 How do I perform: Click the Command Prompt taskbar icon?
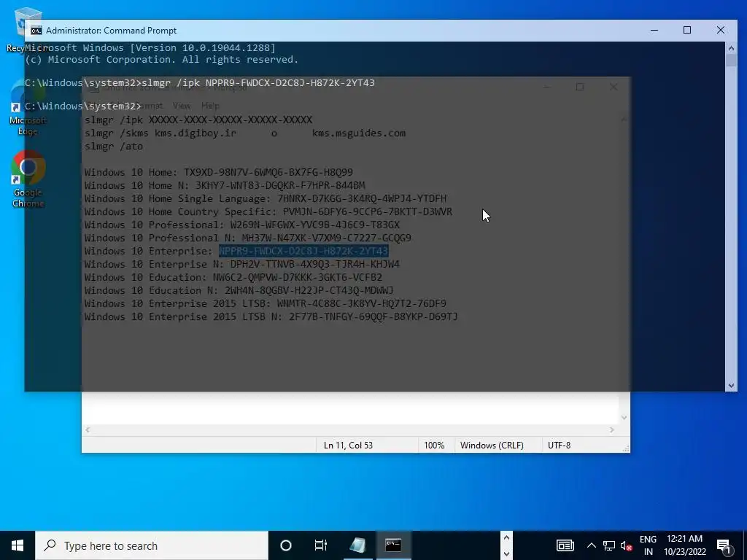(393, 545)
